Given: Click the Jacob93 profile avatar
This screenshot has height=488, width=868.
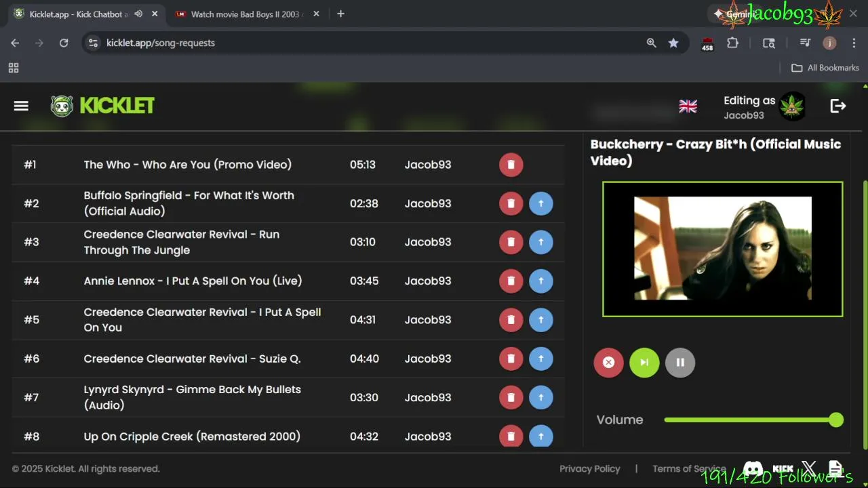Looking at the screenshot, I should tap(792, 106).
